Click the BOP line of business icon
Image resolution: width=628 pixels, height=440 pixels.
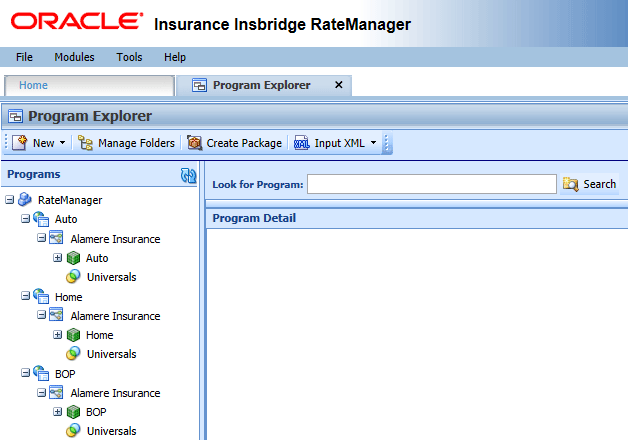41,373
